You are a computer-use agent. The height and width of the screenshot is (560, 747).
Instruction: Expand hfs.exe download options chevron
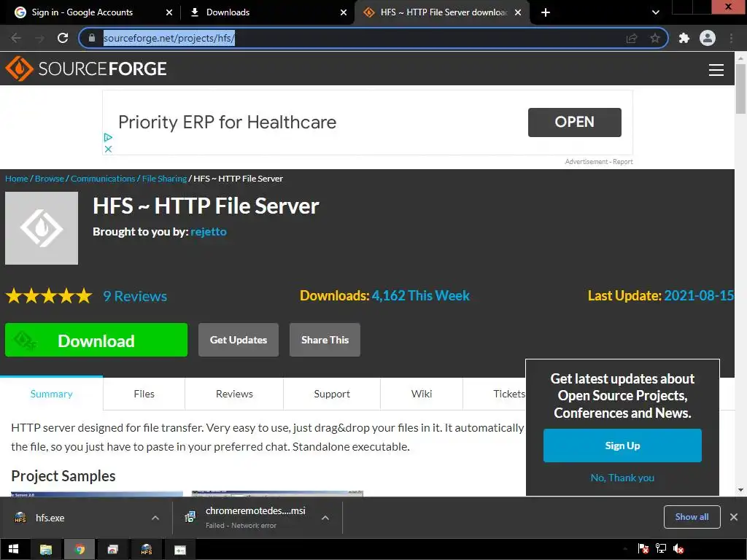pos(155,518)
